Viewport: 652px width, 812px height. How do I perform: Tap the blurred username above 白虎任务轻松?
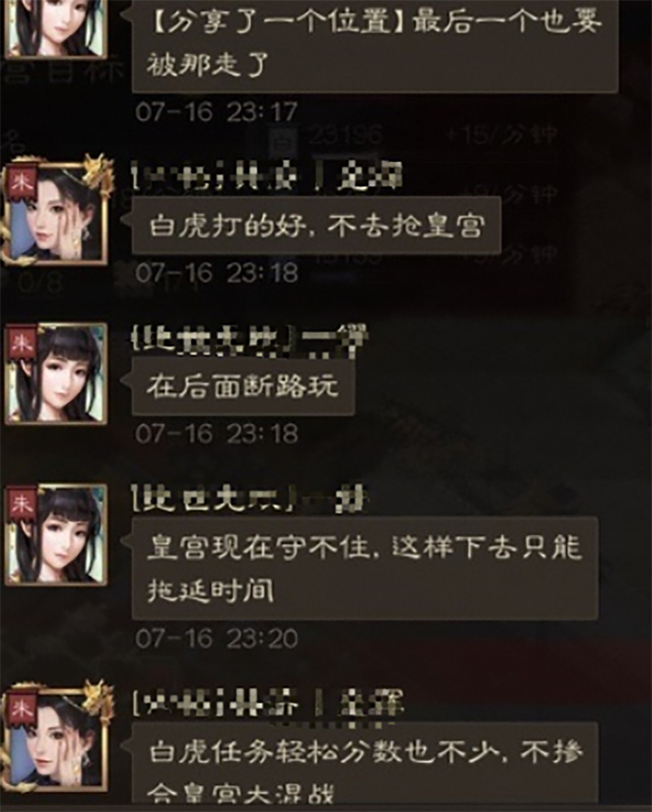tap(267, 703)
